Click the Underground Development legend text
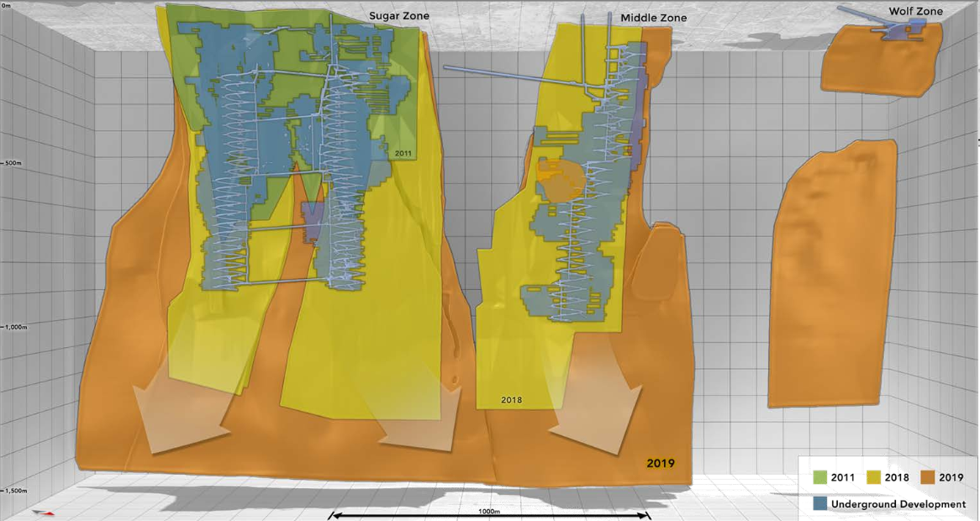Viewport: 980px width, 521px height. [898, 503]
